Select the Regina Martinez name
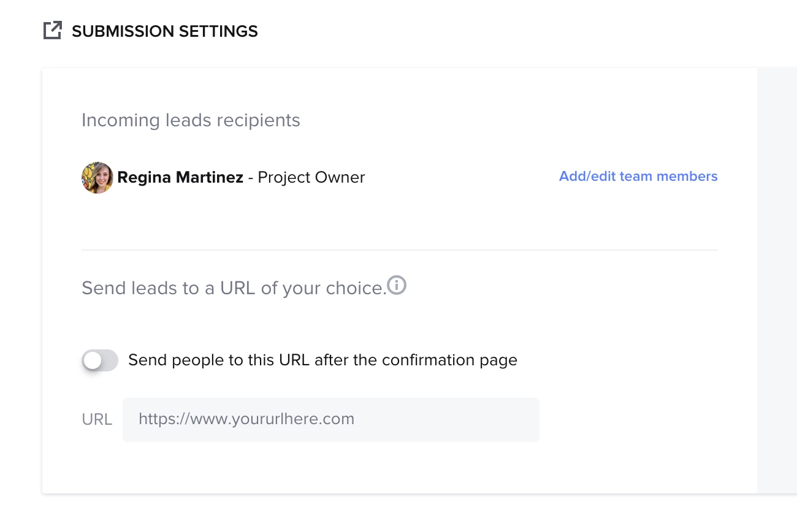 pos(180,178)
